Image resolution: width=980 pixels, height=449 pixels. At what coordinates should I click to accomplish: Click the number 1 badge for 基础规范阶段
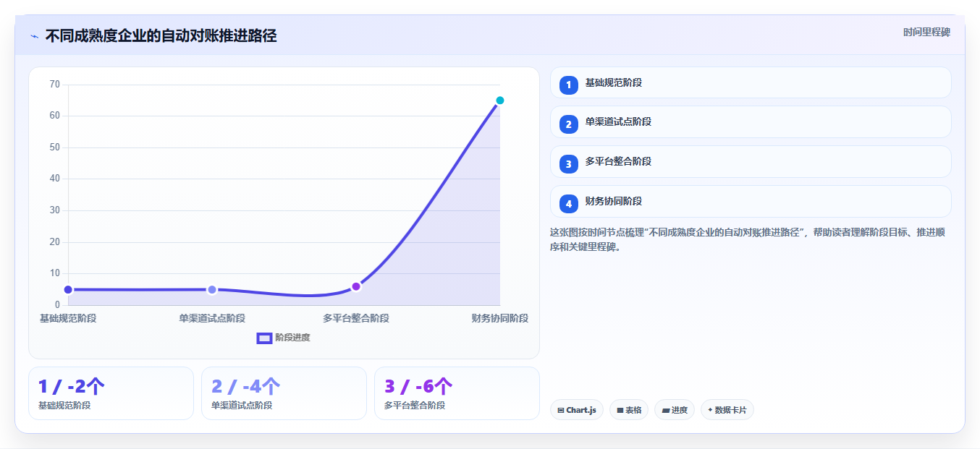click(x=569, y=85)
